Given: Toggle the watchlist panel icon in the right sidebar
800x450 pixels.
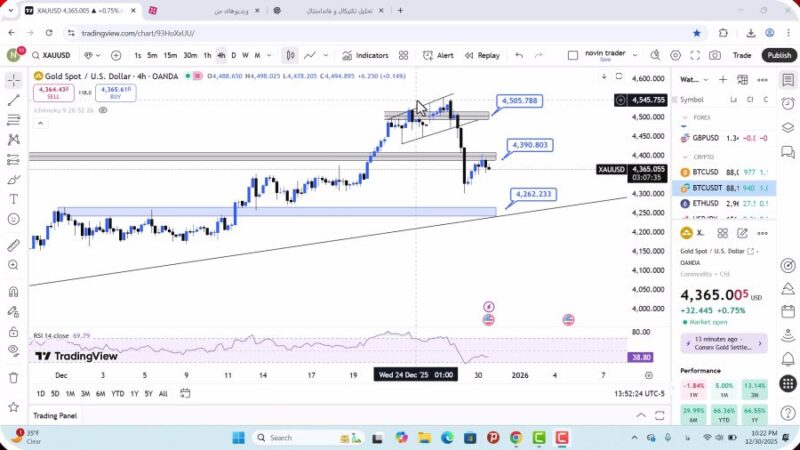Looking at the screenshot, I should coord(787,79).
